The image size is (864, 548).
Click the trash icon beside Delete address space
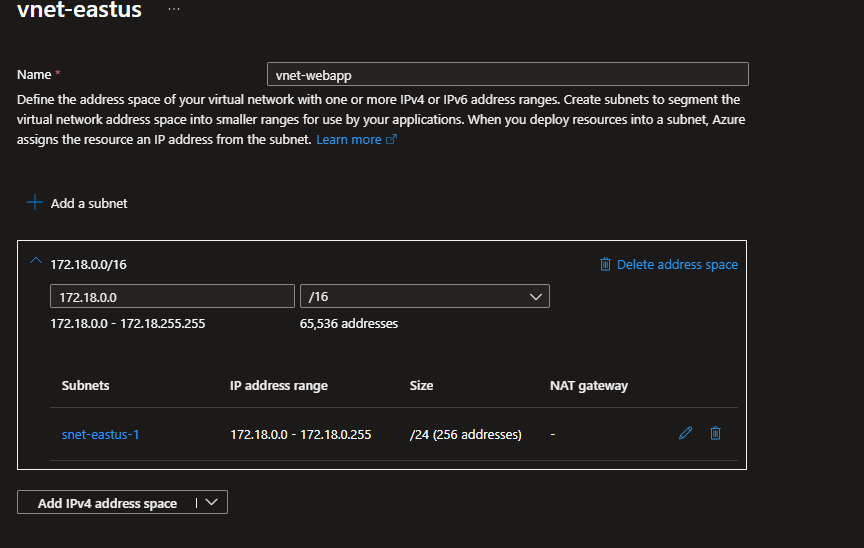[x=605, y=265]
